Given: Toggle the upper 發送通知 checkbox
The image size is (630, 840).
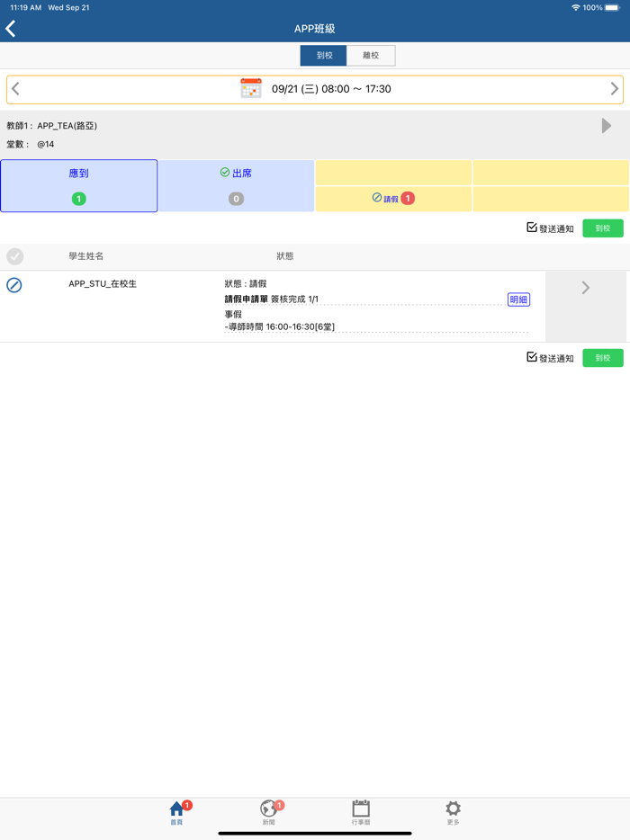Looking at the screenshot, I should click(531, 228).
